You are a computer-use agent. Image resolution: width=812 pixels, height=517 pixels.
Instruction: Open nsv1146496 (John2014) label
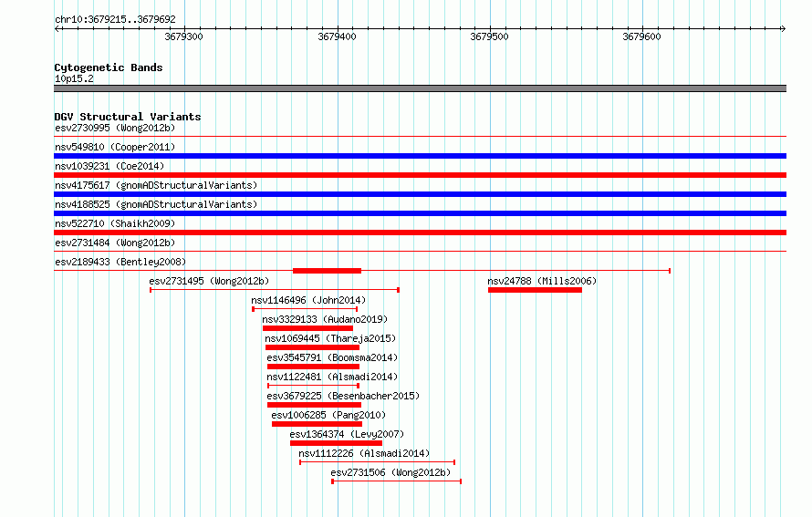click(308, 300)
